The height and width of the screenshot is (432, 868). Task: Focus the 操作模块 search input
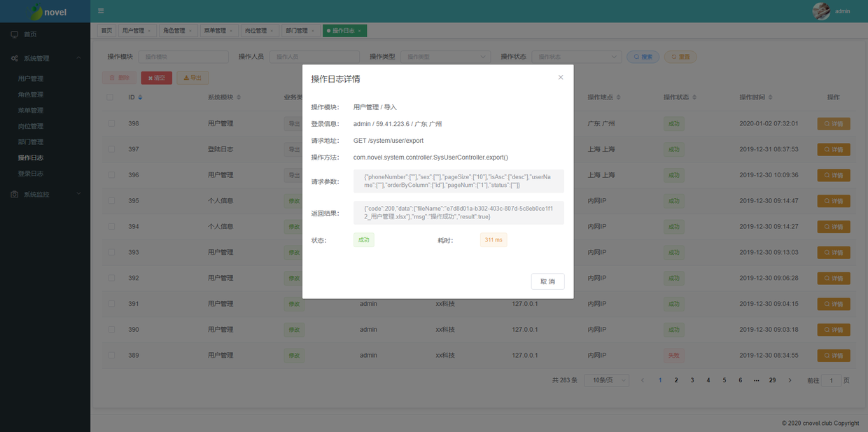(183, 57)
